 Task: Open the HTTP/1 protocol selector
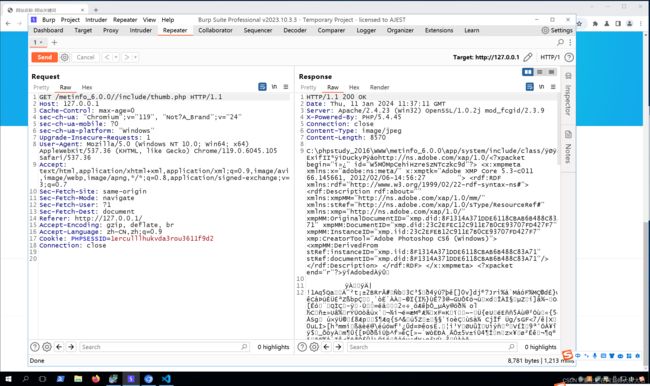pyautogui.click(x=550, y=57)
